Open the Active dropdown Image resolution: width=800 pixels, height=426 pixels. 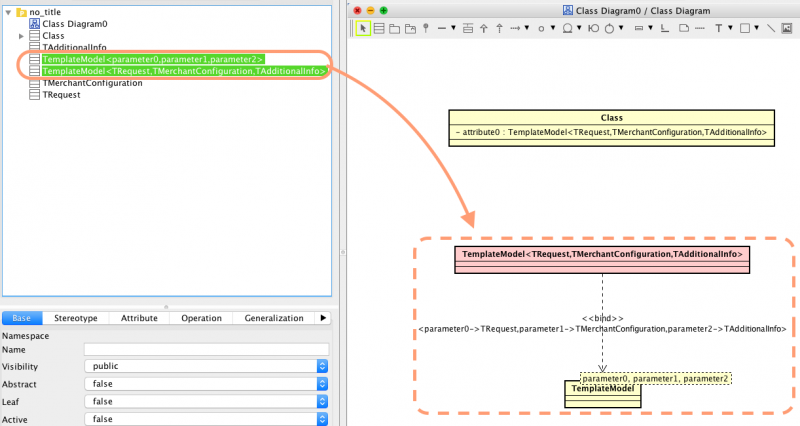click(x=207, y=419)
